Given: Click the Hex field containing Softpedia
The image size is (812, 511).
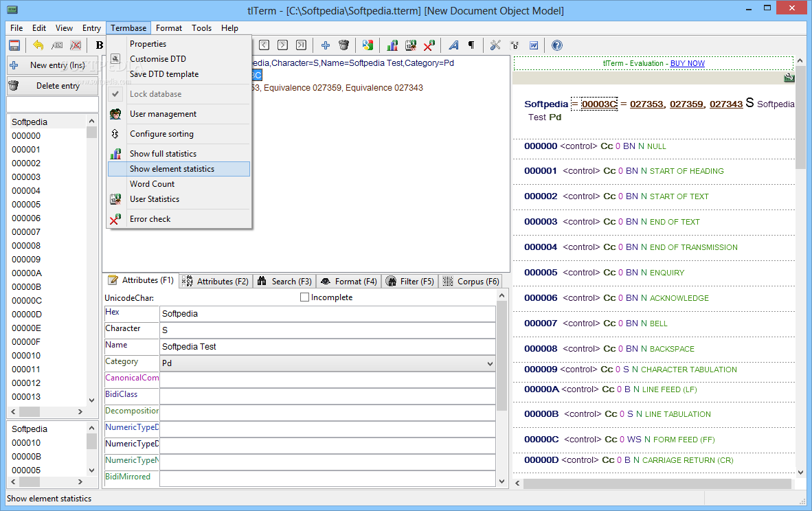Looking at the screenshot, I should [327, 314].
